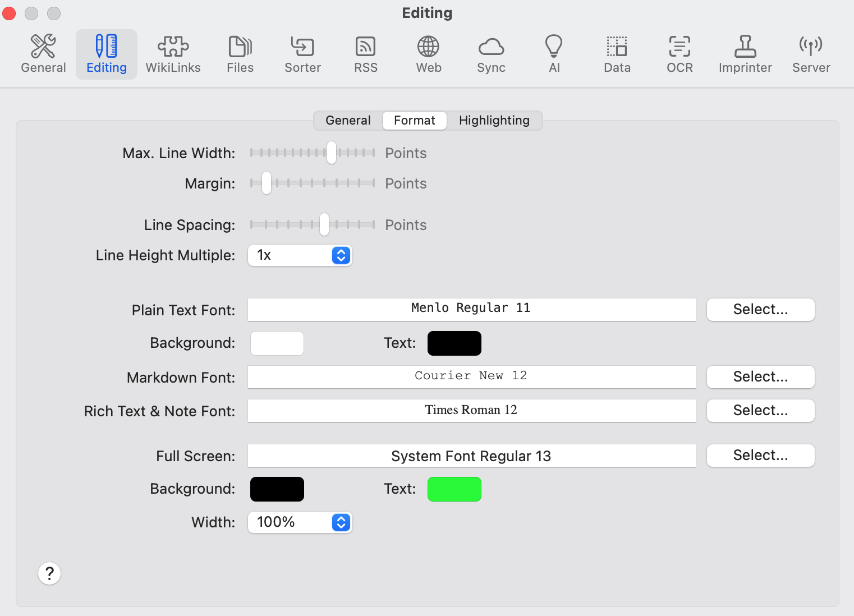The height and width of the screenshot is (616, 854).
Task: Open the Sorter settings pane
Action: [x=302, y=54]
